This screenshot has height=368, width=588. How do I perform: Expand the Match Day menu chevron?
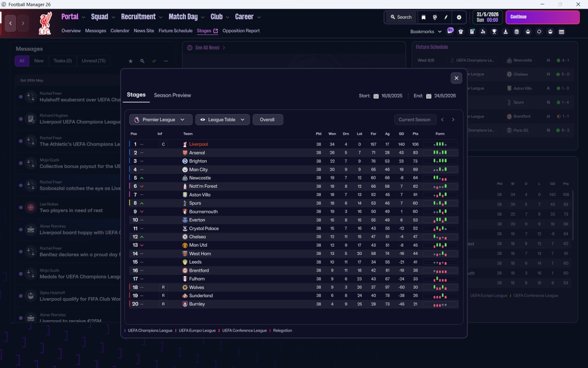click(203, 17)
